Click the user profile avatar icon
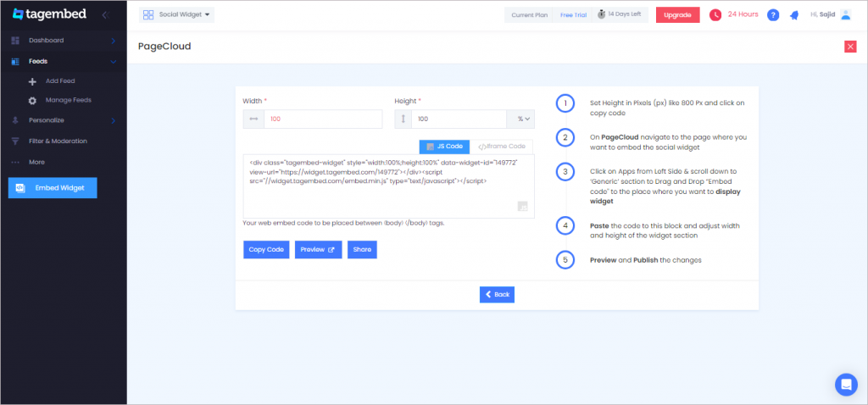This screenshot has width=868, height=405. coord(845,15)
